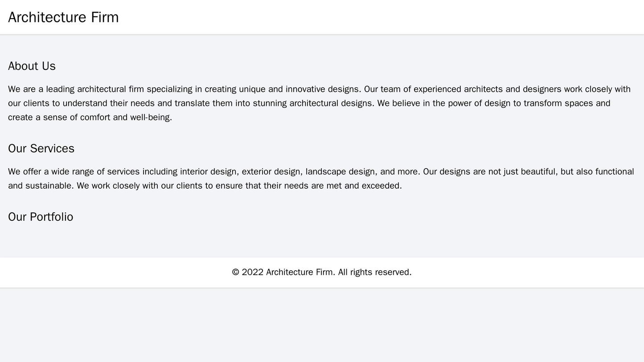The width and height of the screenshot is (644, 362).
Task: Click the word "sustainable" in services paragraph
Action: click(x=50, y=186)
